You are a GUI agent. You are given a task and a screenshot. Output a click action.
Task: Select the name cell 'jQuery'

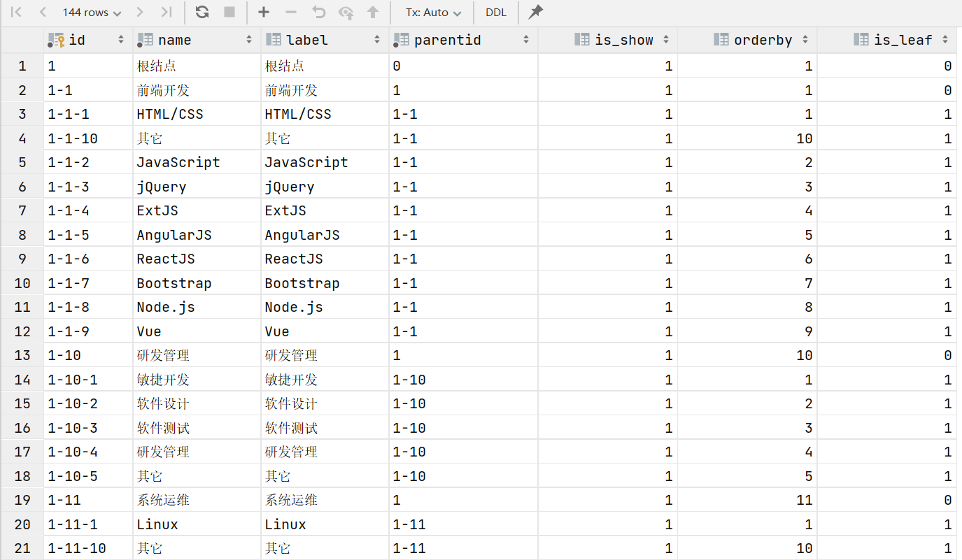[197, 187]
